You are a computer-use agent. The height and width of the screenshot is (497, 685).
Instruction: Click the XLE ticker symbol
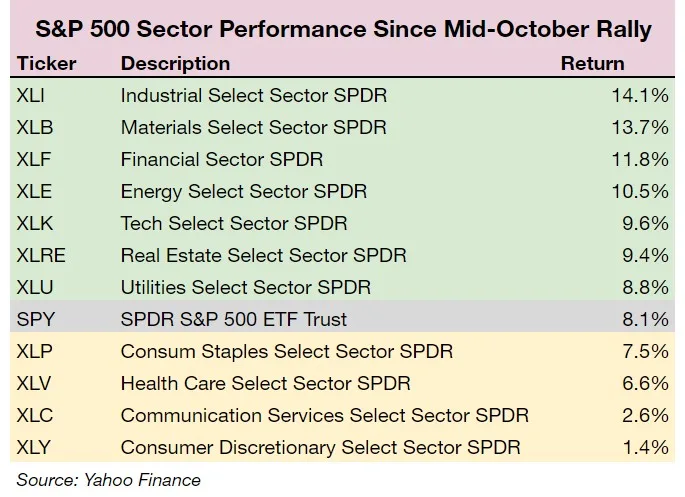[34, 192]
